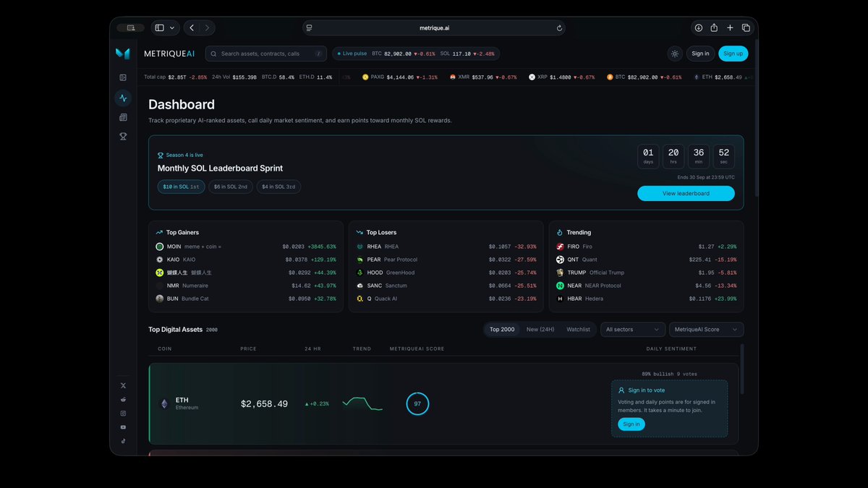Open TRUMP Official Trump in Trending

[x=647, y=273]
